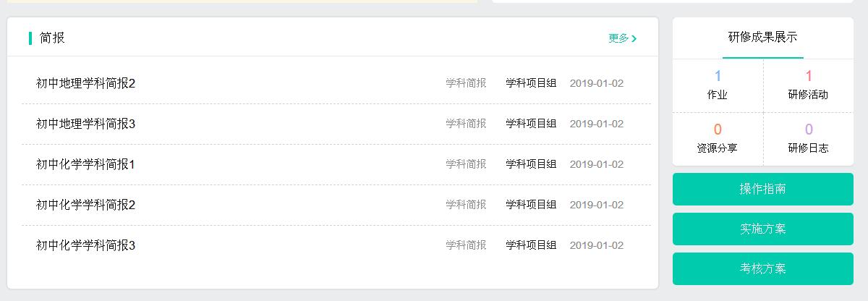
Task: Open the 实施方案 button
Action: pyautogui.click(x=762, y=229)
